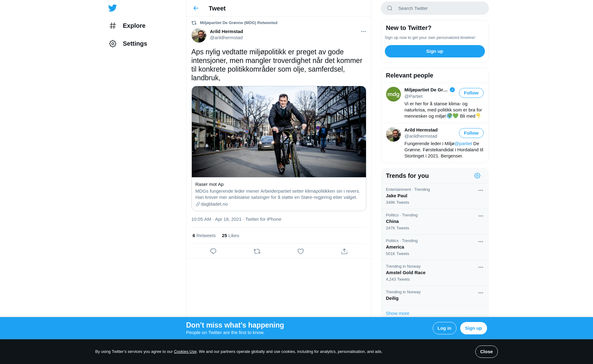Reply using the speech bubble icon
The width and height of the screenshot is (593, 364).
tap(213, 251)
